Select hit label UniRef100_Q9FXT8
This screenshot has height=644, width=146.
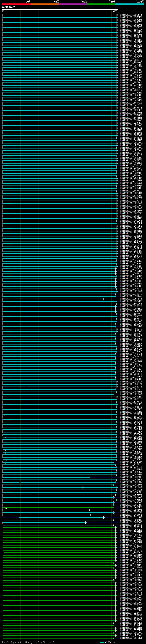pyautogui.click(x=131, y=58)
